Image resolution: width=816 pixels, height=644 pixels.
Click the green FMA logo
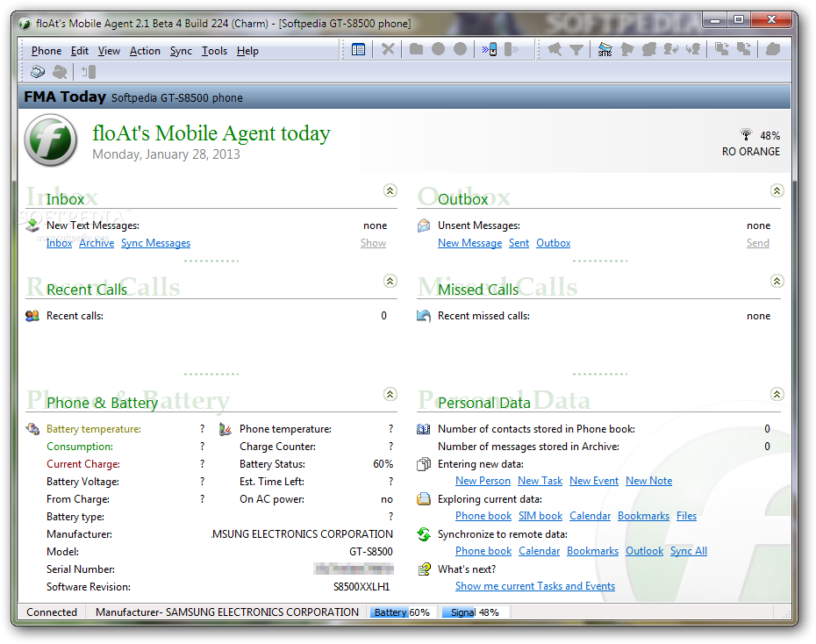(x=51, y=140)
